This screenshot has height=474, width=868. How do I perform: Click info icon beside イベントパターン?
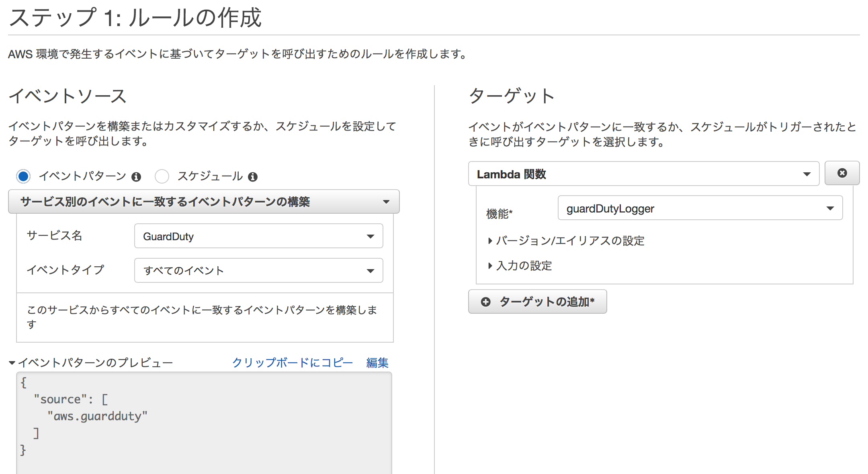click(136, 177)
